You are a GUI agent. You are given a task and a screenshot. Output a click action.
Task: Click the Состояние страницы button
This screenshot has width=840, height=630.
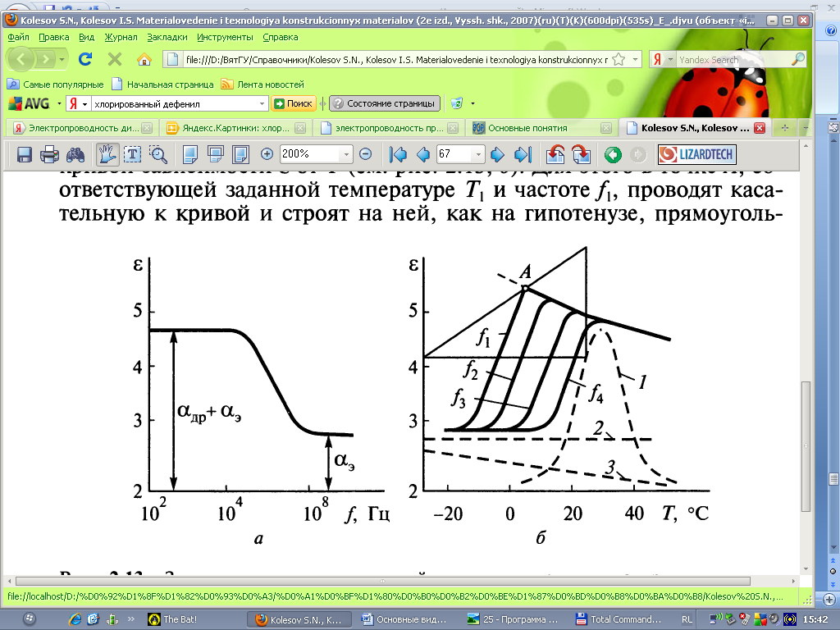tap(385, 104)
